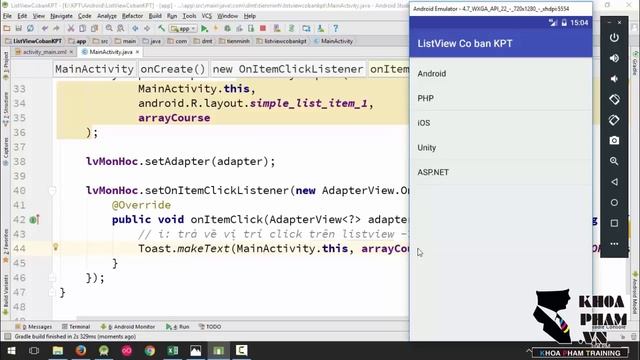Viewport: 640px width, 360px height.
Task: Click the Save All toolbar icon
Action: 18,29
